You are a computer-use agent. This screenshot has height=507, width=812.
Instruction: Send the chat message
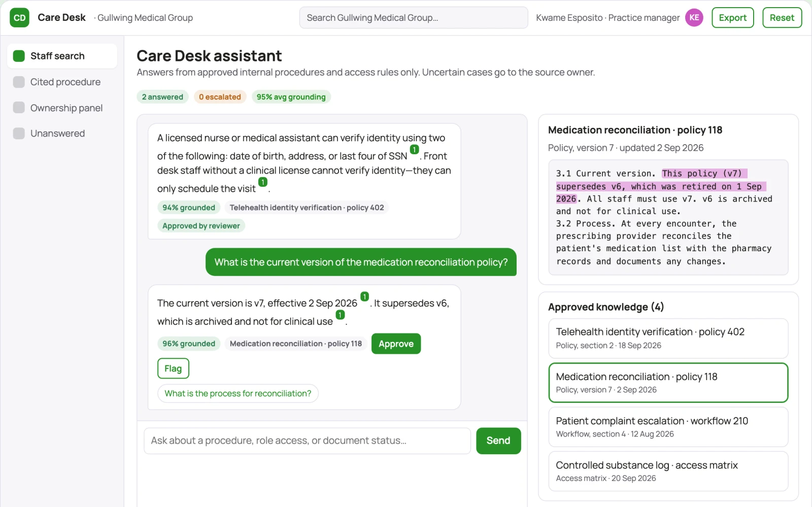(x=498, y=441)
